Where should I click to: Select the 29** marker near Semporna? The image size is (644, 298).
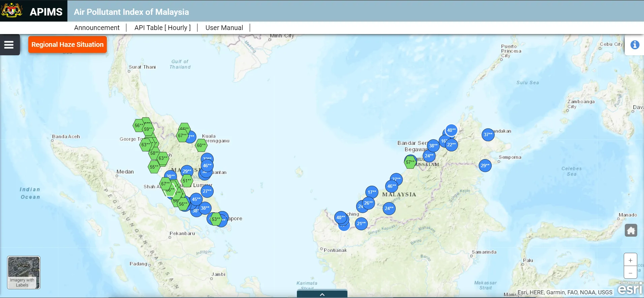(x=485, y=166)
